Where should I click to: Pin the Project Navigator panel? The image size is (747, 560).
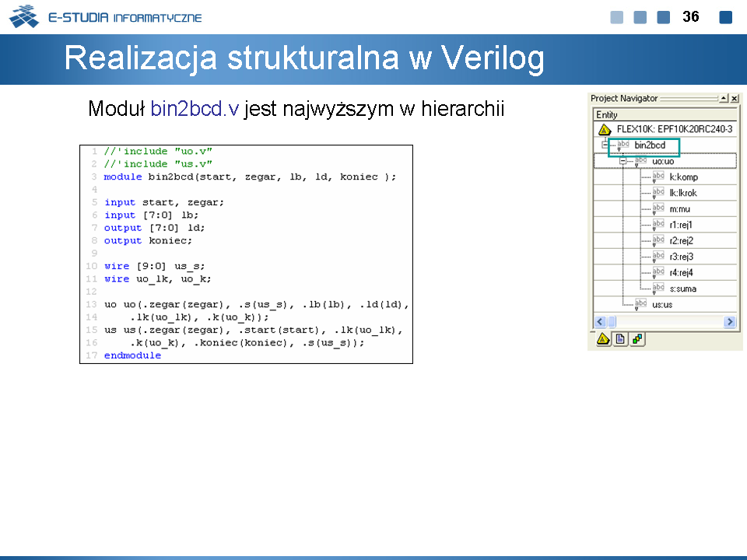(x=723, y=99)
